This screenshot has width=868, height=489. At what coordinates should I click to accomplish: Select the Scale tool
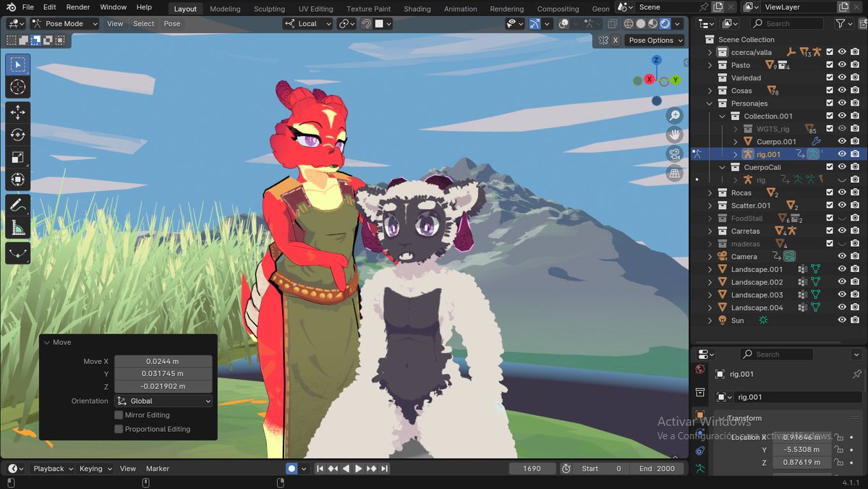[x=18, y=158]
